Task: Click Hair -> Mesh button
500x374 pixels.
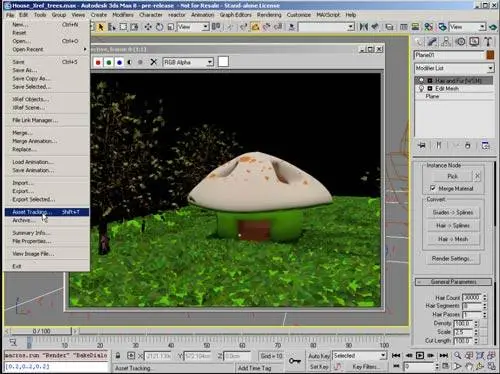Action: point(453,239)
